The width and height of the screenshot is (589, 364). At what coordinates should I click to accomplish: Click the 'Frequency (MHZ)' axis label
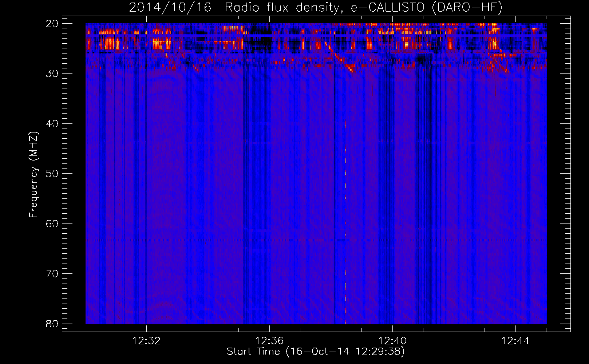(x=34, y=175)
